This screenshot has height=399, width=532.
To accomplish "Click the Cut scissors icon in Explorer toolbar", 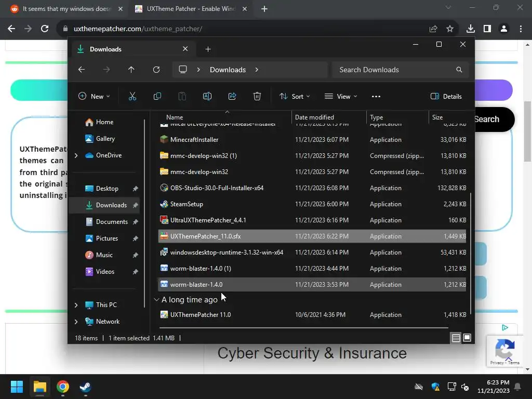I will (132, 96).
